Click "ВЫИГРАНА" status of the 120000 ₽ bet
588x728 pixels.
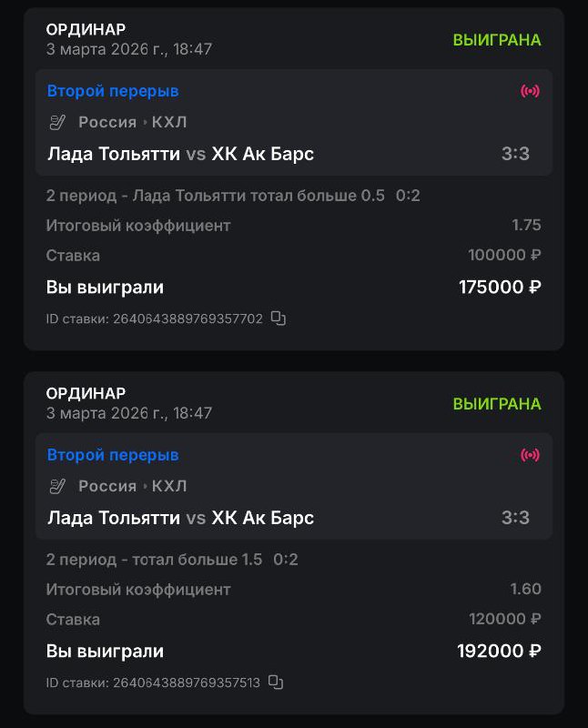(497, 403)
